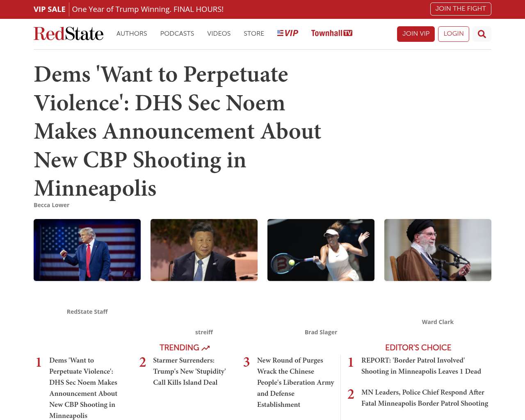This screenshot has height=420, width=525.
Task: Open the Trump with flag thumbnail
Action: pyautogui.click(x=87, y=250)
